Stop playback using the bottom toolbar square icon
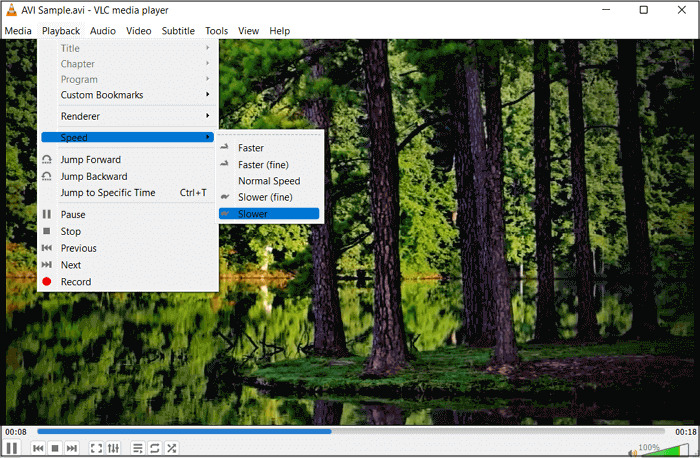 pos(55,448)
